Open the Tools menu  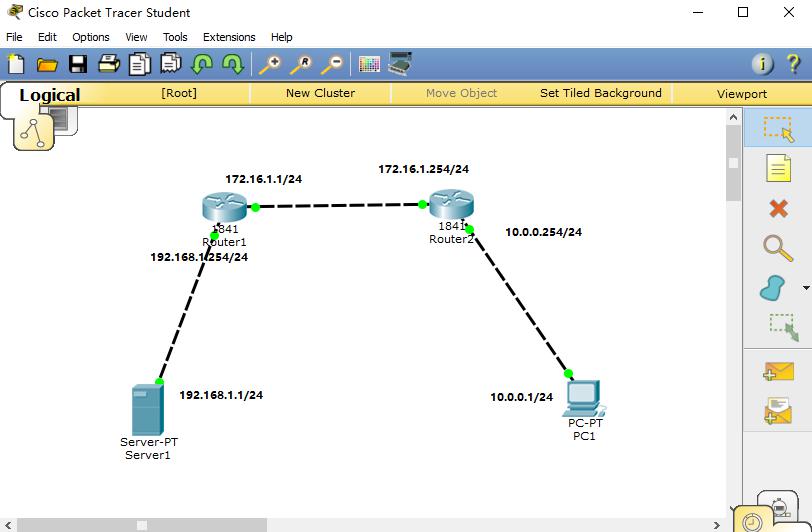click(x=175, y=37)
